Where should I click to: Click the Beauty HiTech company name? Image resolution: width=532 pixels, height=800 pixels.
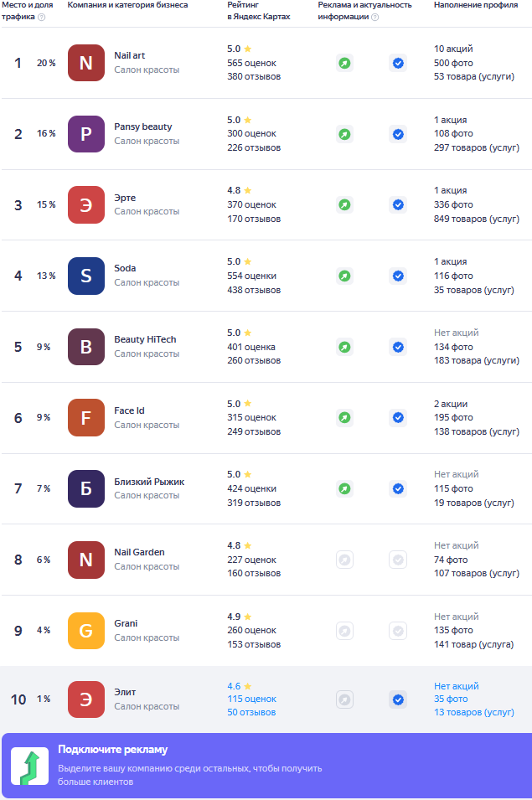click(145, 339)
